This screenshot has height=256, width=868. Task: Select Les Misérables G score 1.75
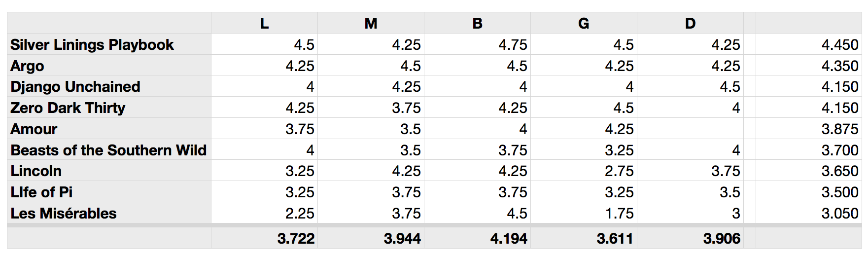(x=619, y=213)
